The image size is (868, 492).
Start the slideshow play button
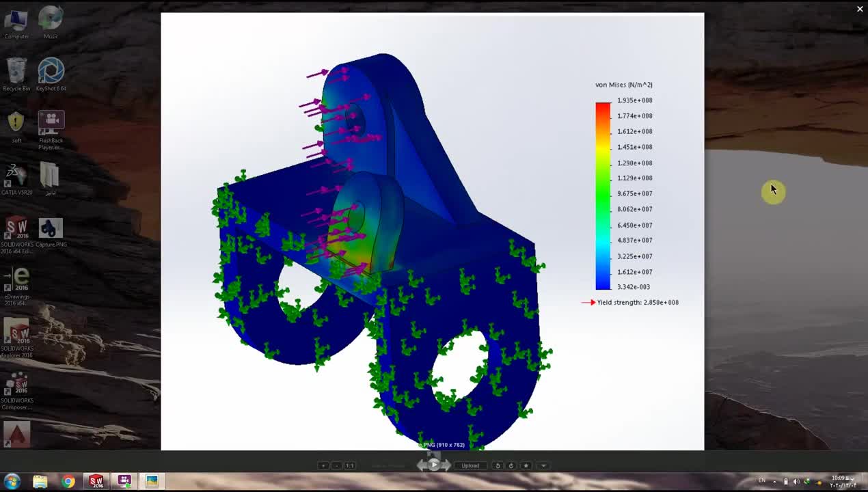434,465
